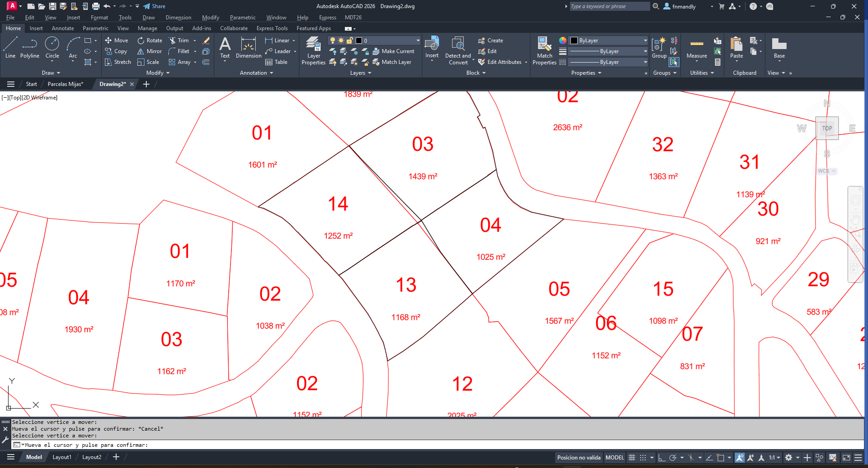Toggle Clean Screen in status bar
Image resolution: width=868 pixels, height=468 pixels.
846,458
